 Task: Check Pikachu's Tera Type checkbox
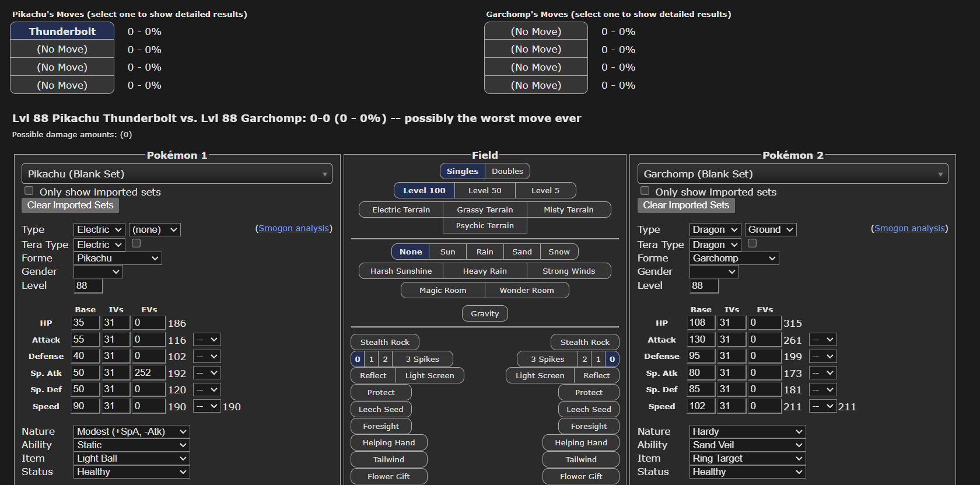click(136, 243)
